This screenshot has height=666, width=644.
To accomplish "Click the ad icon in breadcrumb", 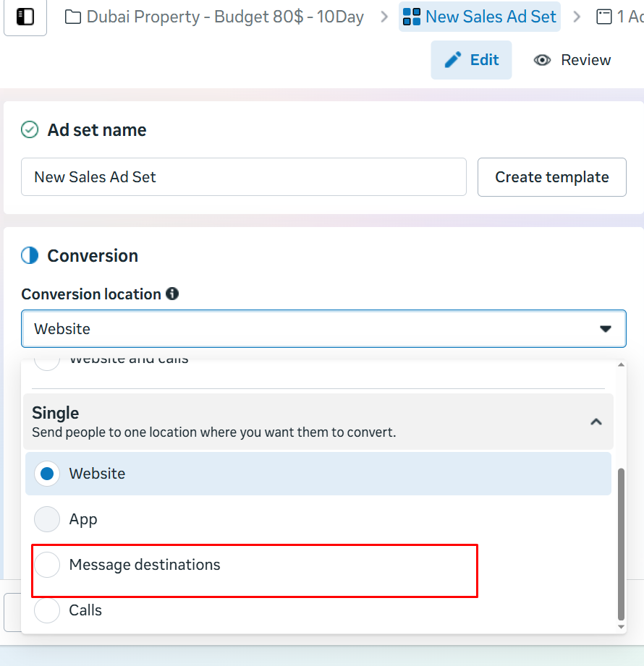I will coord(603,17).
